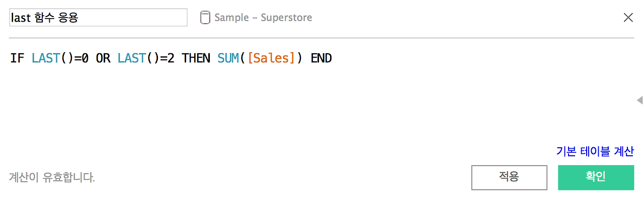Click the calculation name field "last 함수 응용"
This screenshot has height=200, width=644.
[98, 18]
